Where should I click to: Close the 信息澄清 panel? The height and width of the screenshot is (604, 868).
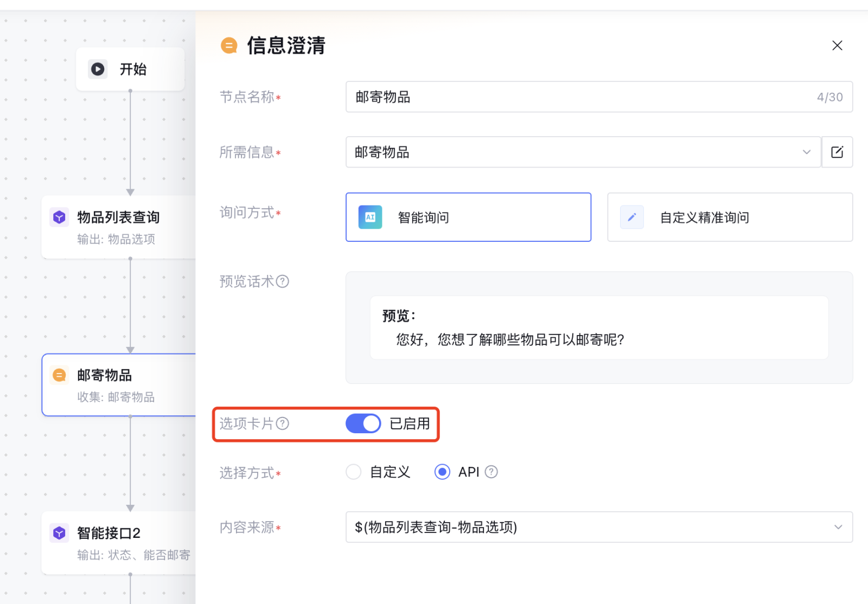837,46
